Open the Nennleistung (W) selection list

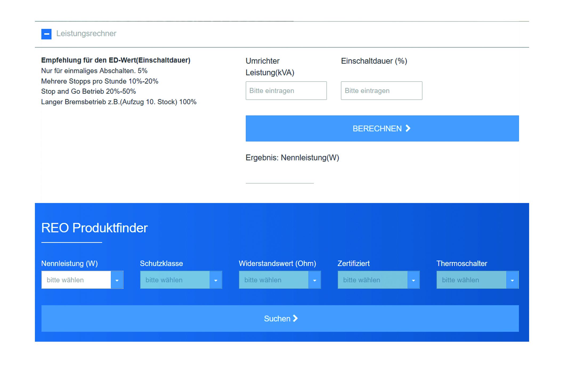[x=77, y=280]
